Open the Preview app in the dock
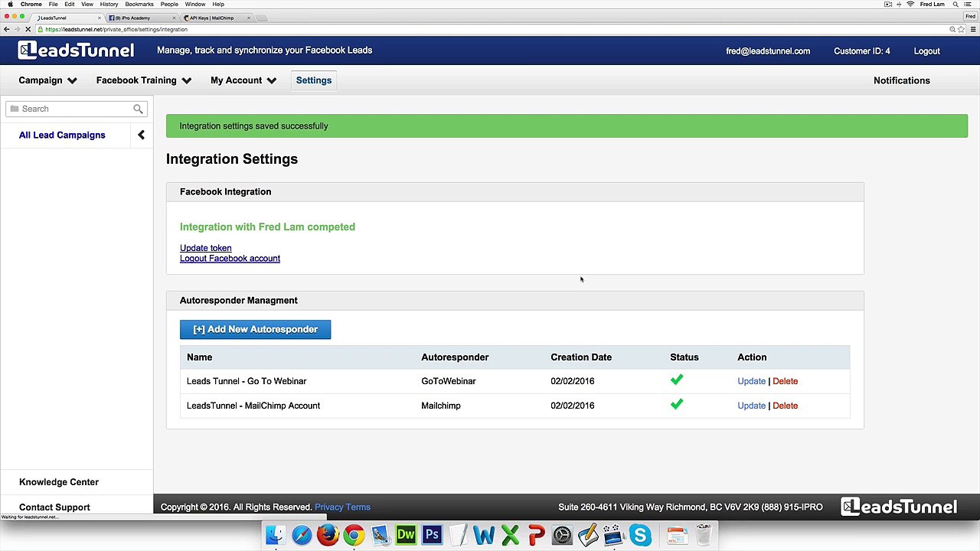The height and width of the screenshot is (551, 980). tap(380, 535)
